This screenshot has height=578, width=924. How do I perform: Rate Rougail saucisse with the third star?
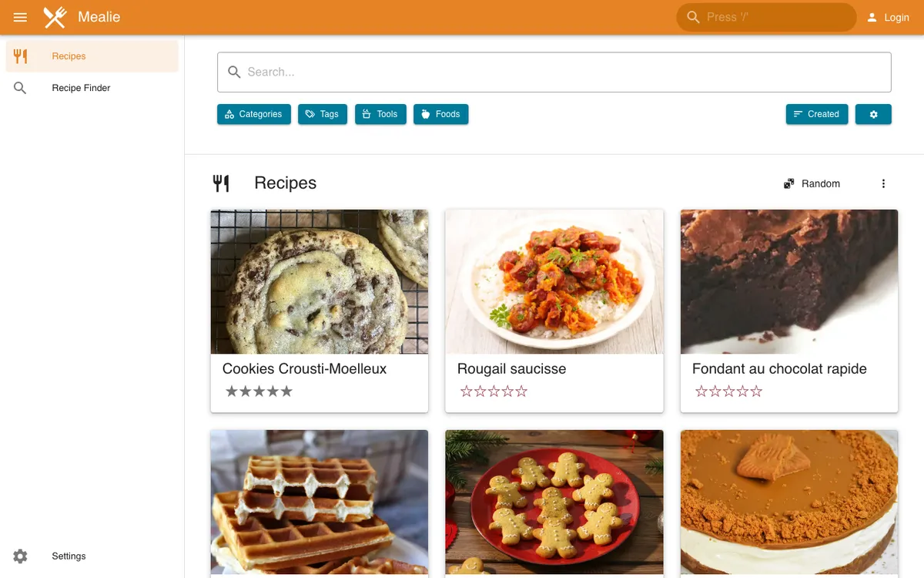(x=494, y=391)
